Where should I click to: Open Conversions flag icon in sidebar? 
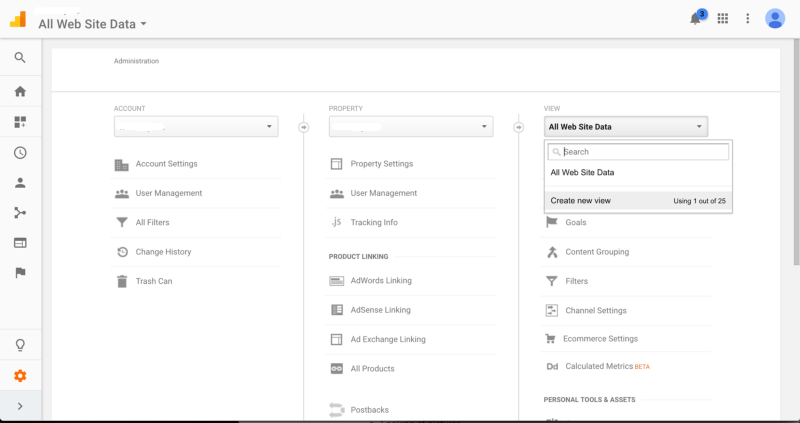(x=20, y=272)
